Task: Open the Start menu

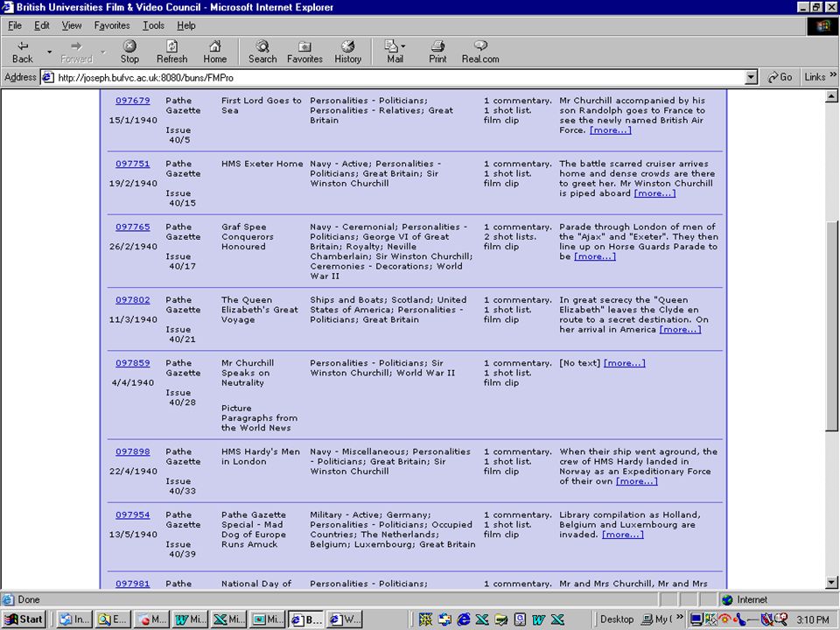Action: [x=24, y=619]
